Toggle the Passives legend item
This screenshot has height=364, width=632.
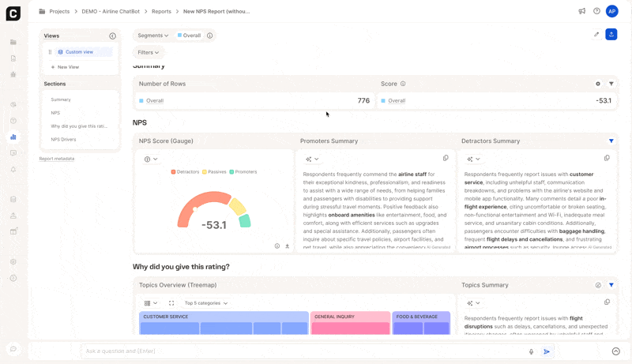[215, 171]
